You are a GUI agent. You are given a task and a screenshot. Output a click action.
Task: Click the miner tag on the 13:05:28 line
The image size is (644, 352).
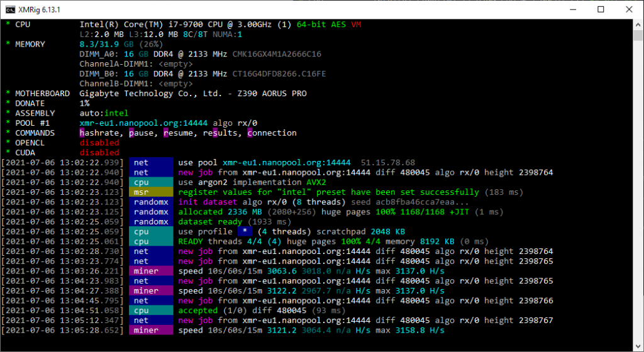coord(151,330)
